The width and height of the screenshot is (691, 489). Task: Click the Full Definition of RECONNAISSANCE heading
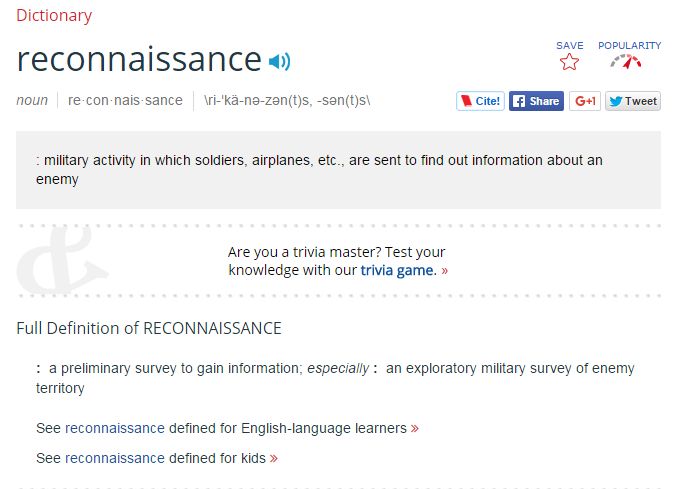pyautogui.click(x=149, y=328)
